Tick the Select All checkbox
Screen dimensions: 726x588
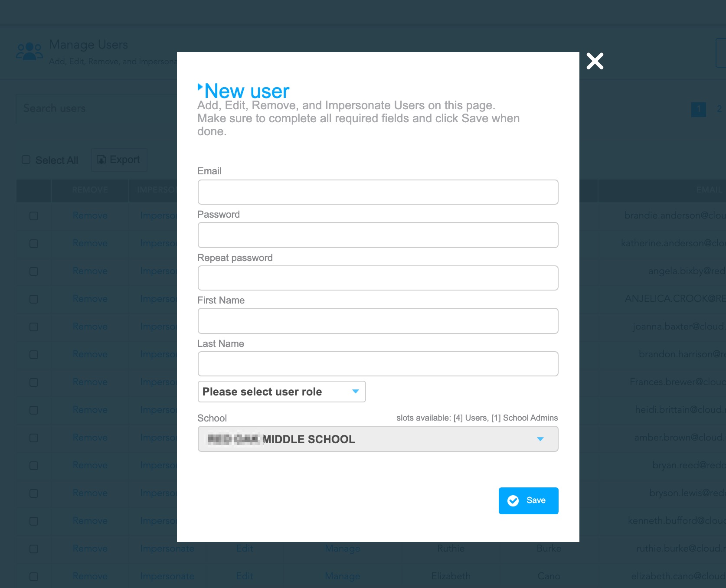(x=26, y=160)
